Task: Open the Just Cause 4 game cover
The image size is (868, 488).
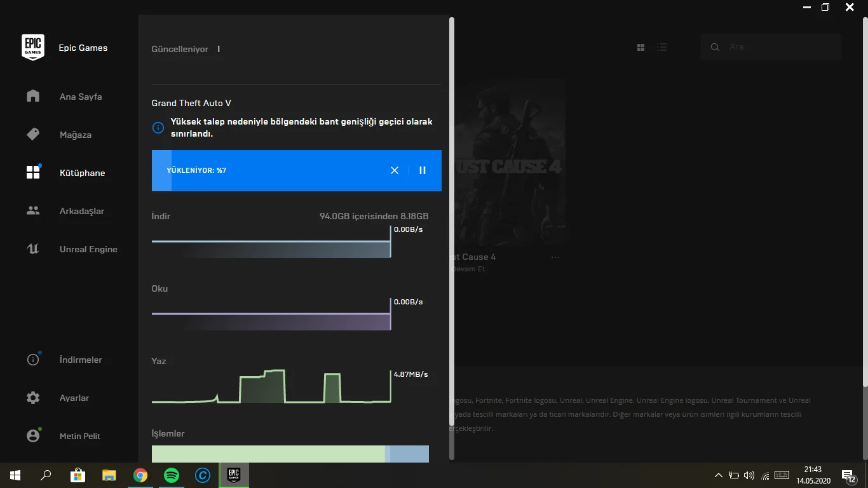Action: click(508, 163)
